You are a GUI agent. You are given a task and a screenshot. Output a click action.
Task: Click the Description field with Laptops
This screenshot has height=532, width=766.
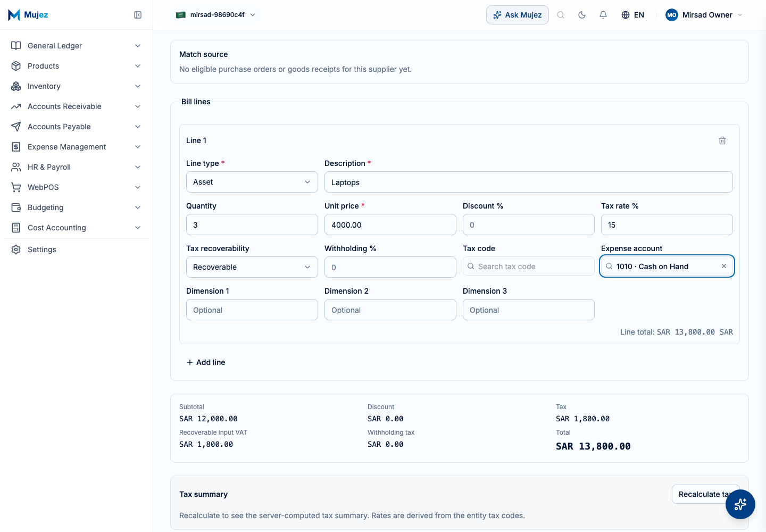[x=529, y=182]
